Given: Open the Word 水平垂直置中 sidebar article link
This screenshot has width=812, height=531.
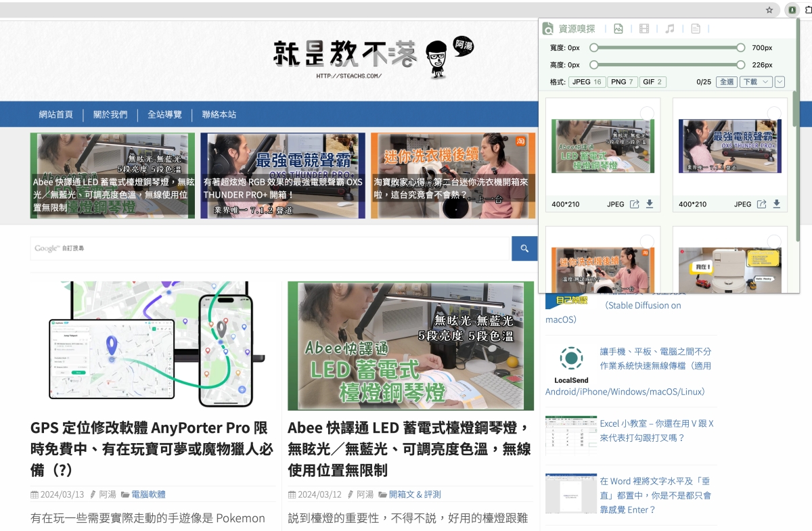Looking at the screenshot, I should (x=655, y=495).
